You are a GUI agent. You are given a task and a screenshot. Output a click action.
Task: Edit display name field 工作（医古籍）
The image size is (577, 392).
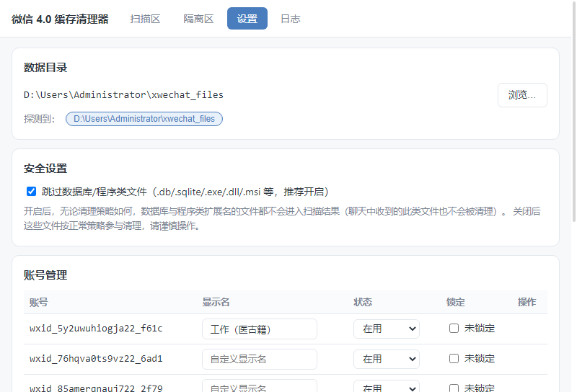coord(260,329)
